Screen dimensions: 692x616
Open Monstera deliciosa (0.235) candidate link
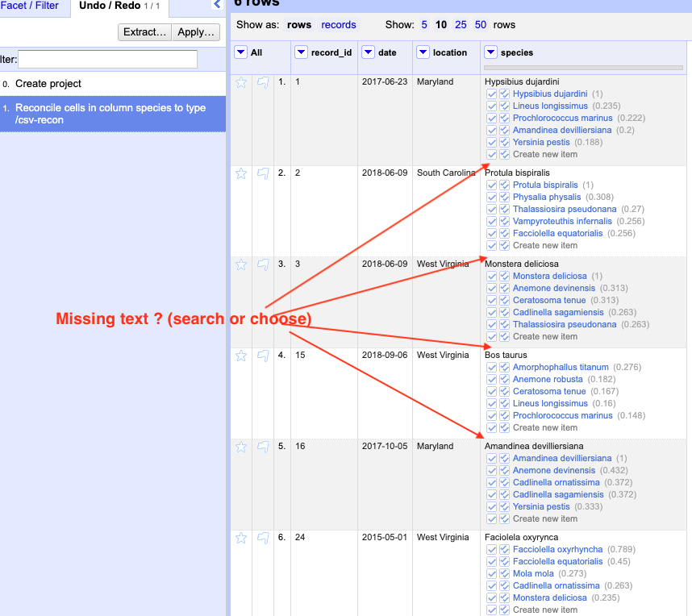pos(550,598)
